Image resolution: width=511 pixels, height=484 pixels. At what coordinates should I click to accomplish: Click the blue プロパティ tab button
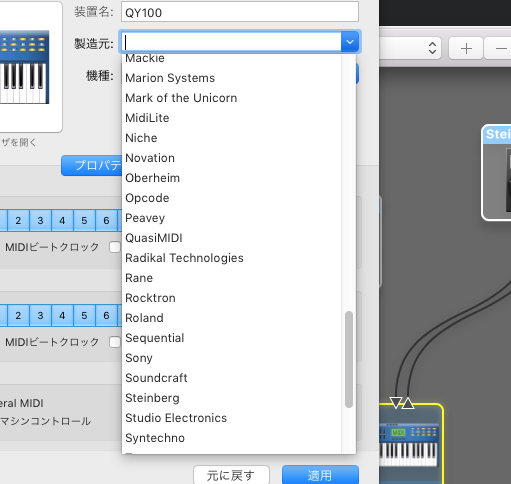(x=92, y=165)
